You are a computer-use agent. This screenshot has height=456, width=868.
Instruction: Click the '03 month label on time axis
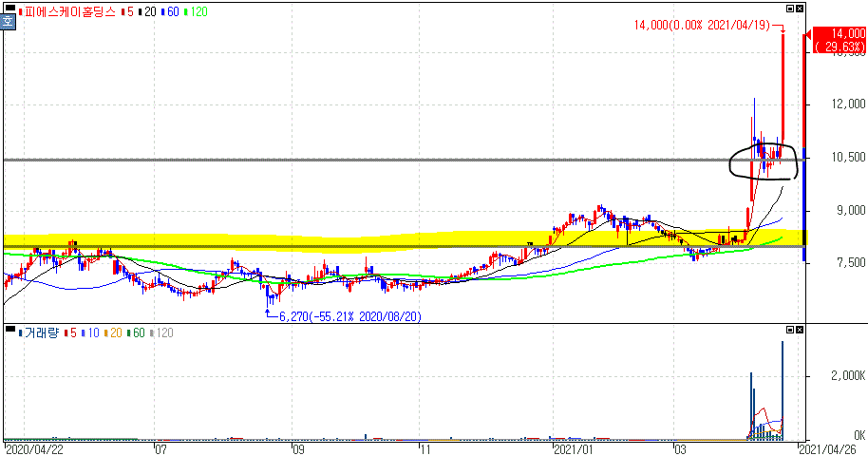click(x=680, y=448)
